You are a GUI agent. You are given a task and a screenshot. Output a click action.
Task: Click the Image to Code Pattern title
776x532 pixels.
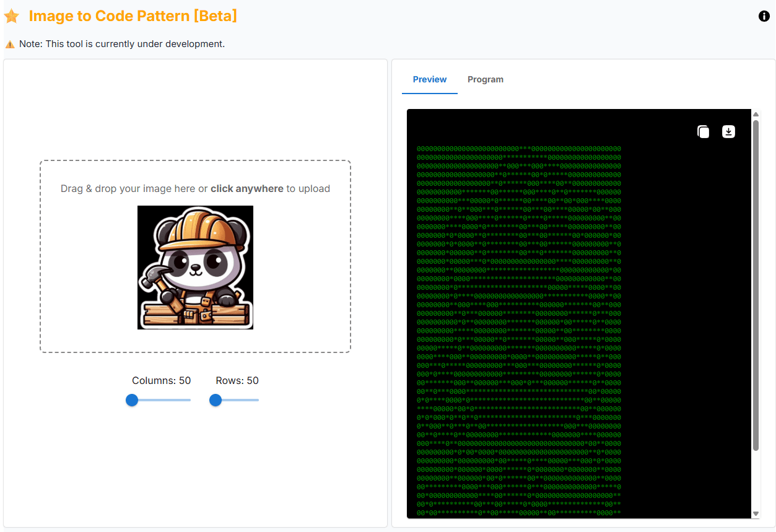point(133,15)
